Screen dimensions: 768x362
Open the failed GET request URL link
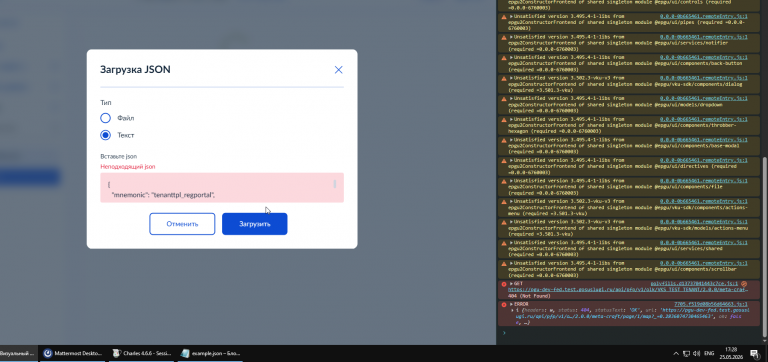[627, 290]
